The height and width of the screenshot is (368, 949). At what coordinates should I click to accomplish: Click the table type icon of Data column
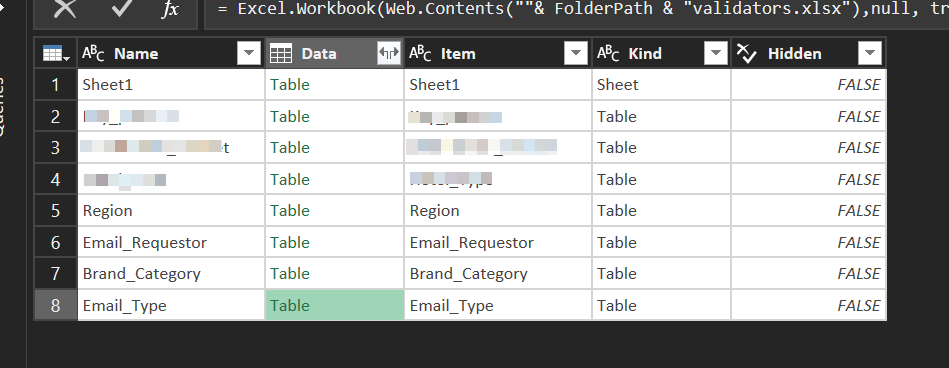pos(281,54)
